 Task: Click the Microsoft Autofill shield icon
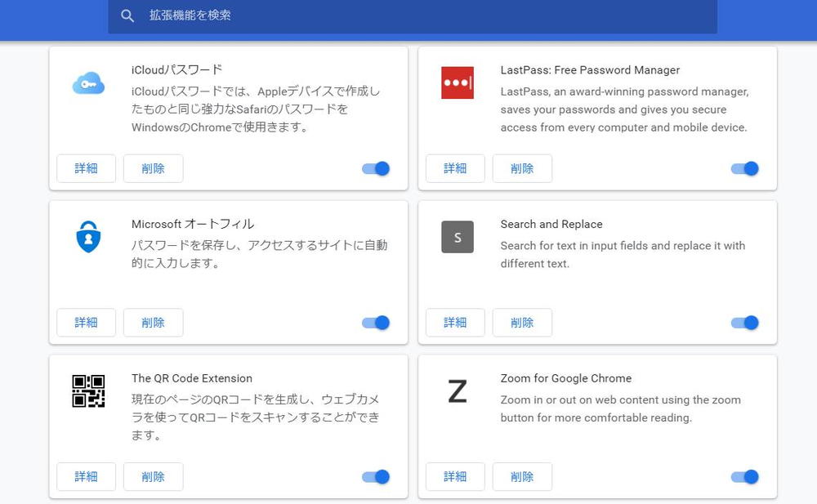[88, 237]
